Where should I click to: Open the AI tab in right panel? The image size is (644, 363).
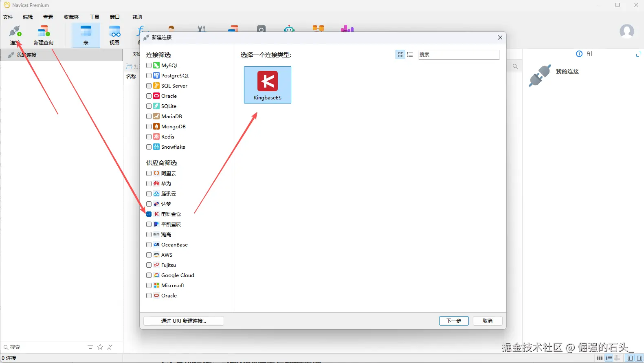589,54
